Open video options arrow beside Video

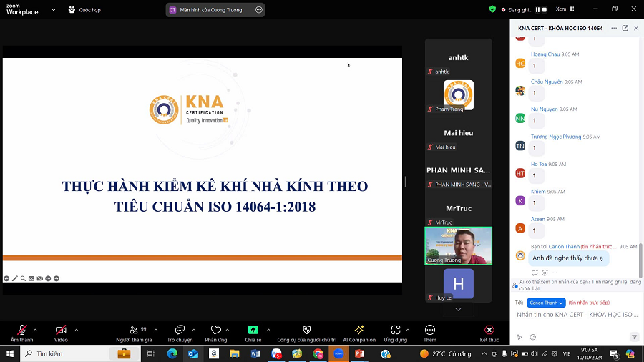click(x=77, y=330)
